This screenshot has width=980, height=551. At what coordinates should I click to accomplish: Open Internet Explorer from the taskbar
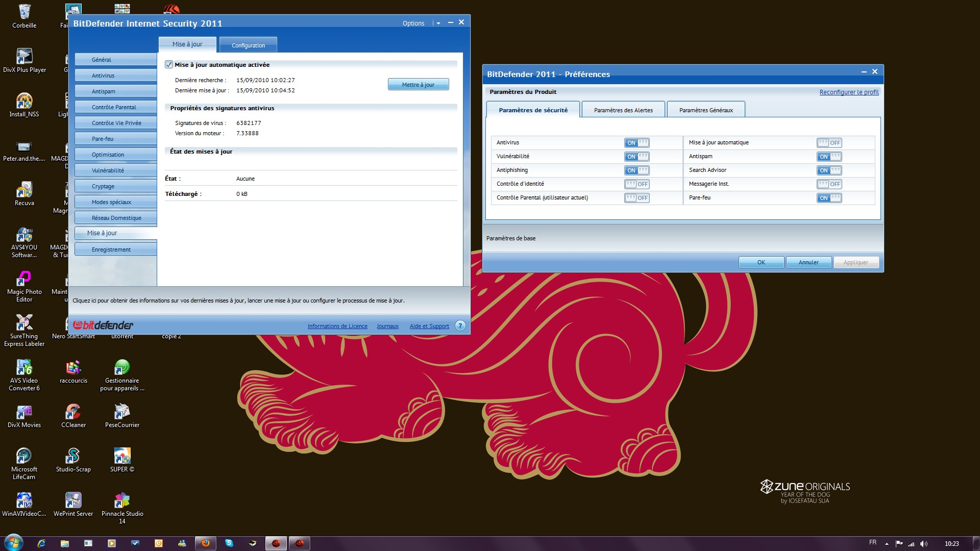click(41, 543)
